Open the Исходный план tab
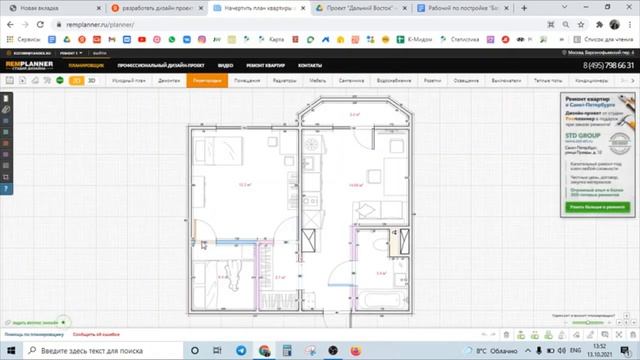Image resolution: width=640 pixels, height=360 pixels. pyautogui.click(x=129, y=81)
